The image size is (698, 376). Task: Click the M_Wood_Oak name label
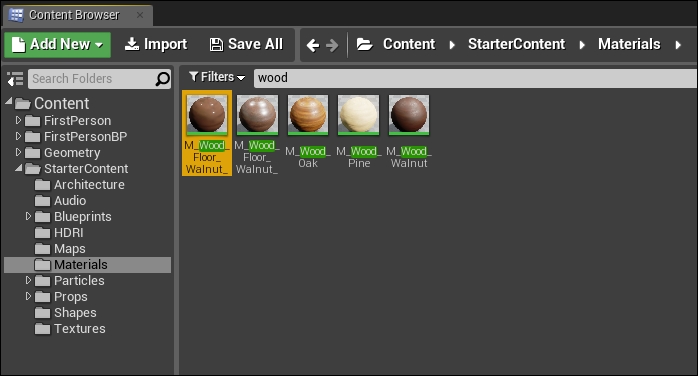click(x=308, y=157)
